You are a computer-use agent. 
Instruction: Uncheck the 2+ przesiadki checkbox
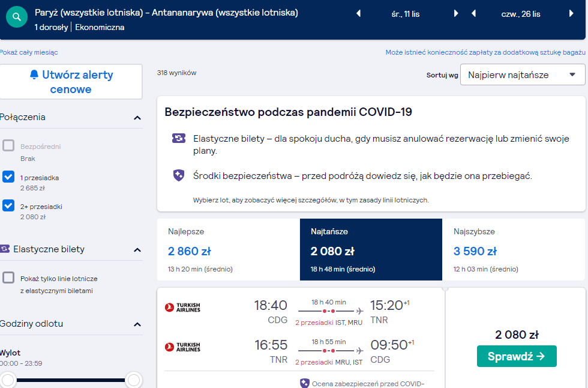pos(8,205)
